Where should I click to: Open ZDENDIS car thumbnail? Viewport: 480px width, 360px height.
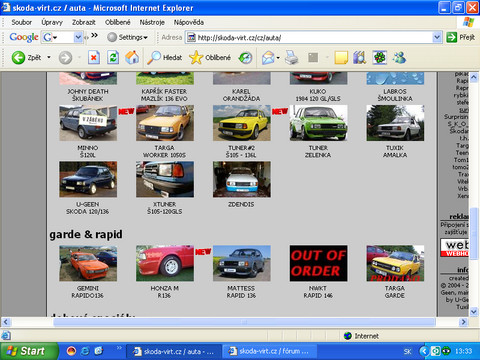242,179
